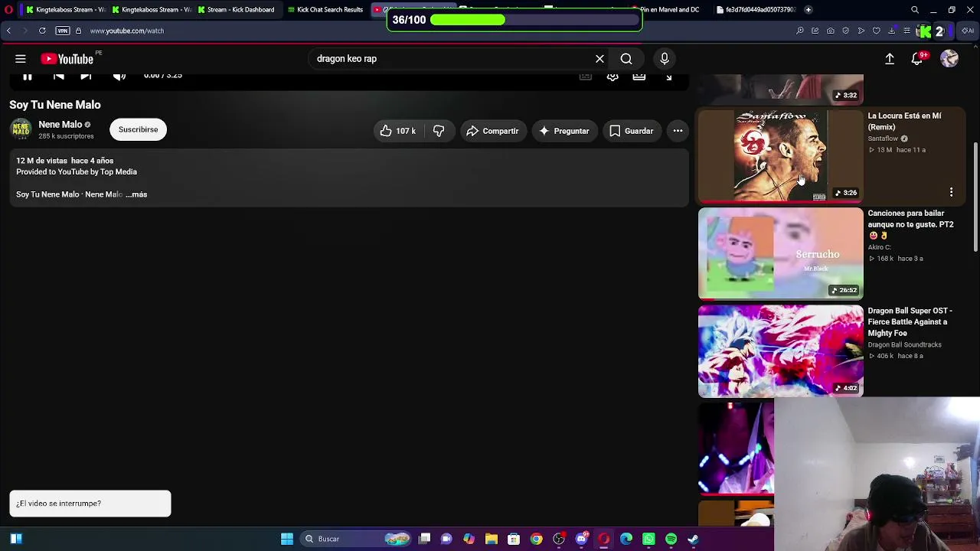The image size is (980, 551).
Task: Open the browser tab search magnifier
Action: click(915, 10)
